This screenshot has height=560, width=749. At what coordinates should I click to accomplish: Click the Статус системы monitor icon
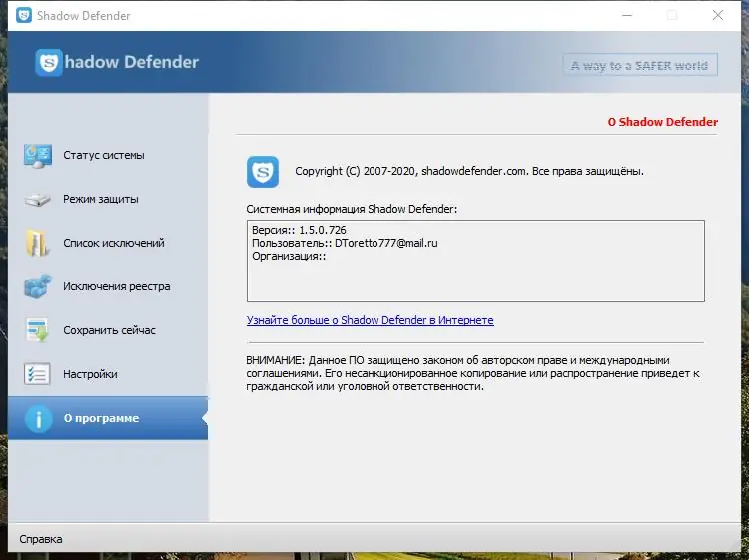[38, 156]
